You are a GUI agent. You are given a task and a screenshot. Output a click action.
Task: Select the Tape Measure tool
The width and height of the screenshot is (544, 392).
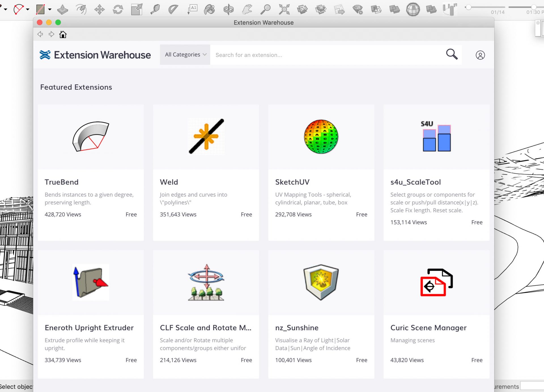[155, 9]
